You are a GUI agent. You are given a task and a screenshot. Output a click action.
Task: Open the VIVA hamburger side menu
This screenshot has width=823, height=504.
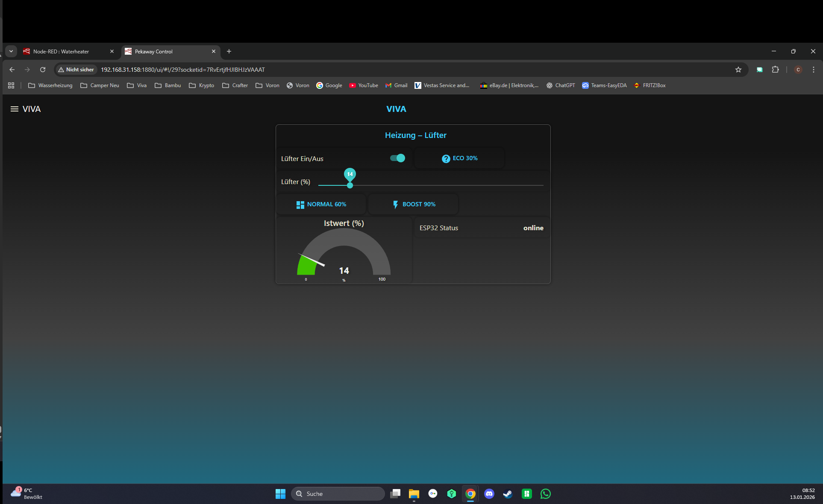pos(15,109)
